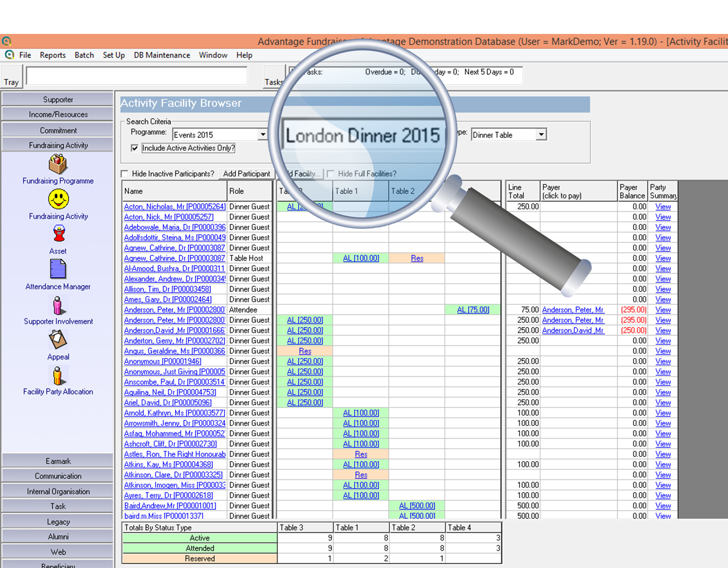Expand the Dinner Table type dropdown
728x568 pixels.
click(542, 135)
